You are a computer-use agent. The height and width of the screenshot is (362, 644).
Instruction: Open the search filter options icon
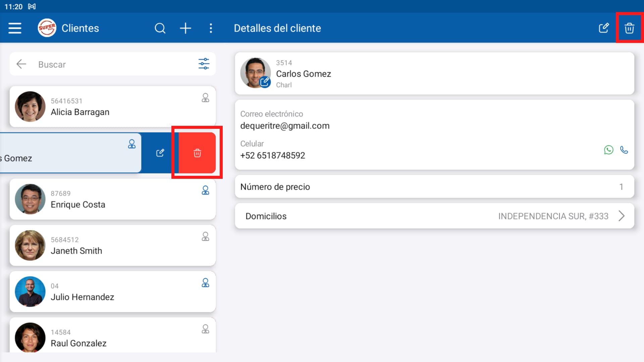204,64
